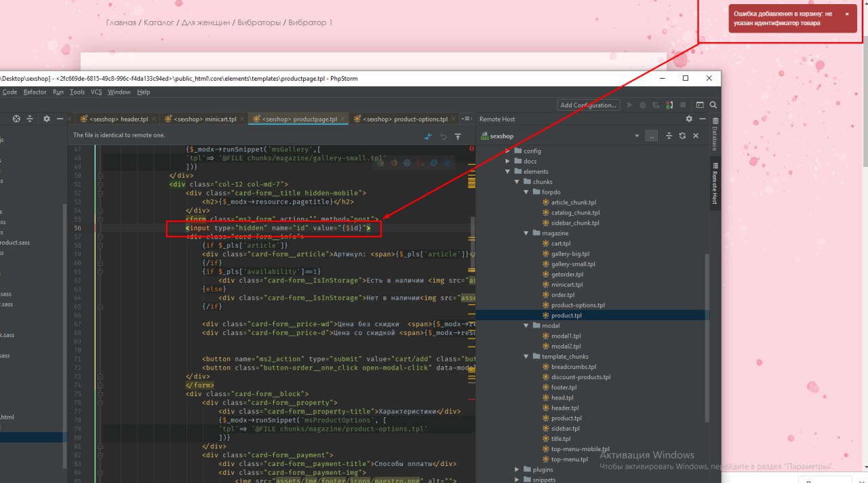
Task: Refresh the Remote Host file listing
Action: pos(682,136)
